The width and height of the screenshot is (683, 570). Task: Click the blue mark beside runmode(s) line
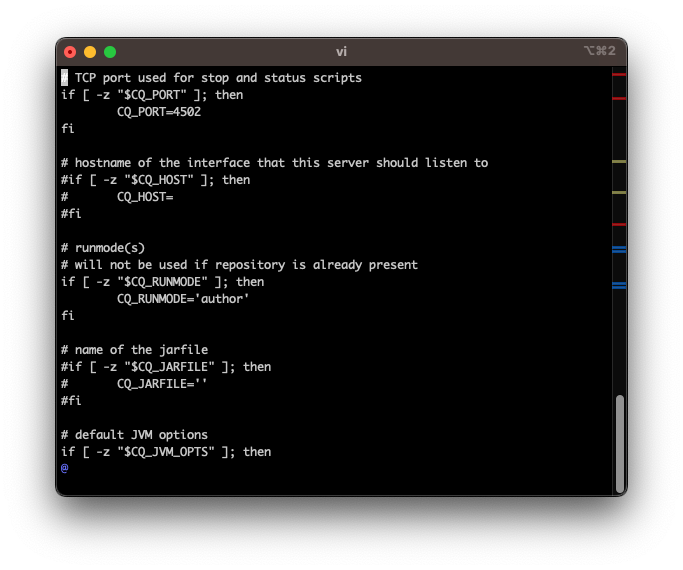coord(619,250)
